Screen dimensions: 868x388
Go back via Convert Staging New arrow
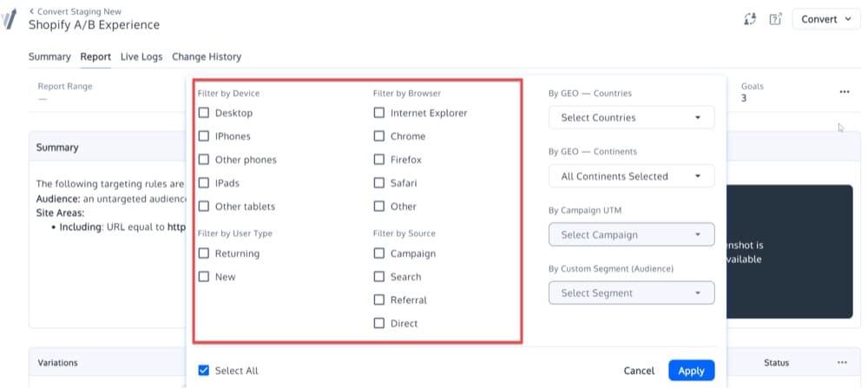pos(32,10)
